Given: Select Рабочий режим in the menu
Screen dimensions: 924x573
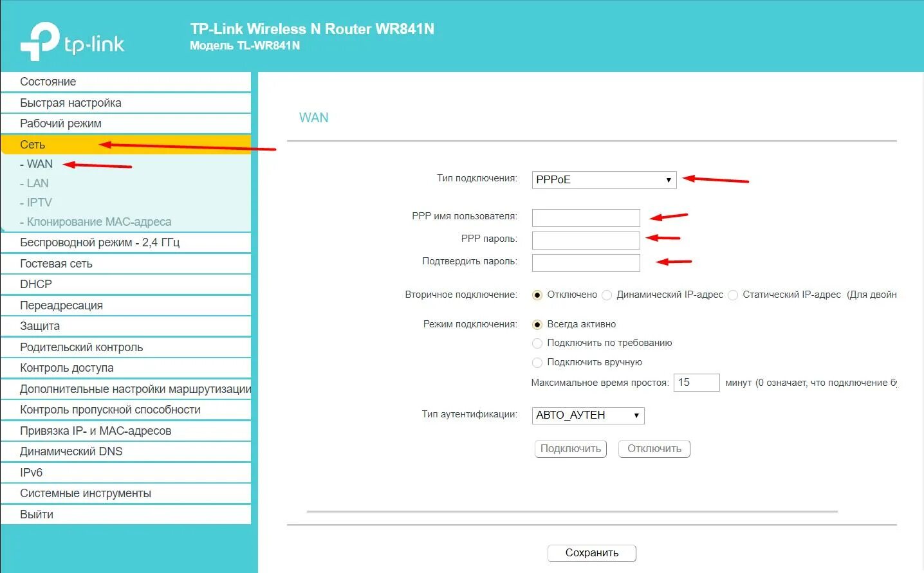Looking at the screenshot, I should tap(125, 123).
